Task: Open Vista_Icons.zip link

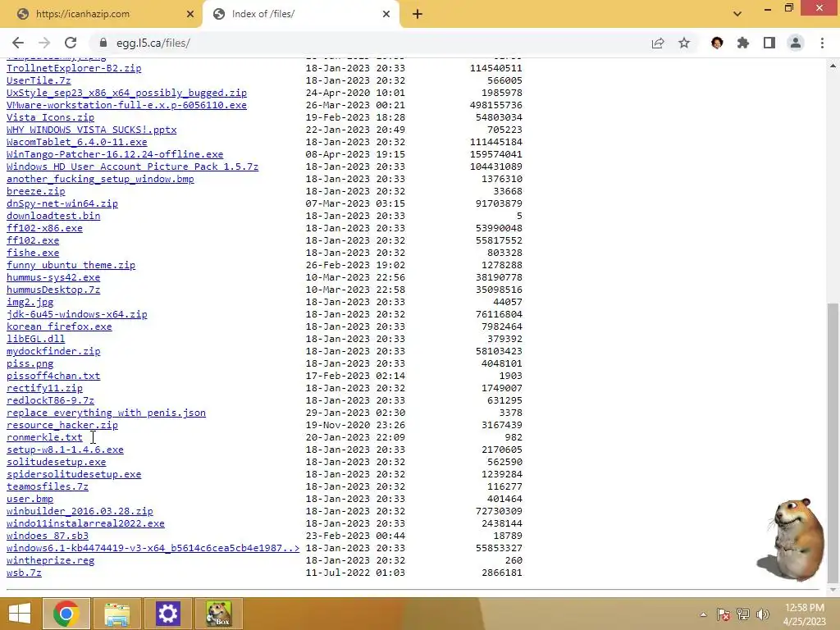Action: pos(50,117)
